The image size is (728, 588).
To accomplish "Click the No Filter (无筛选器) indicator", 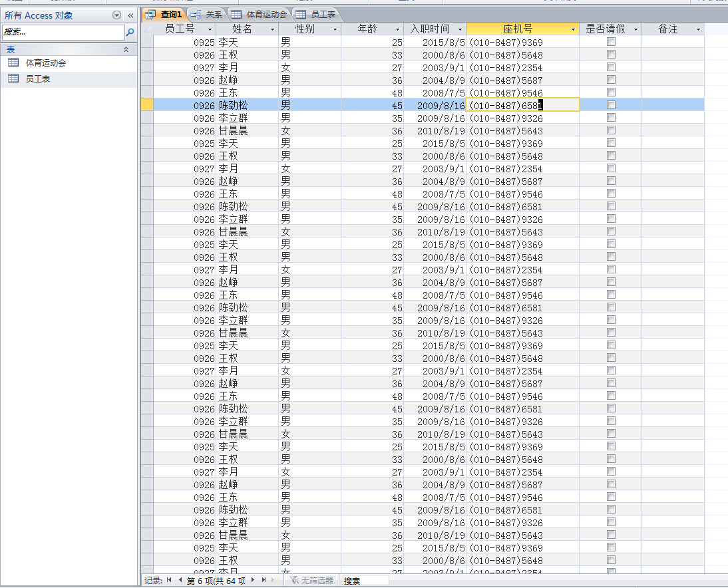I will (311, 580).
